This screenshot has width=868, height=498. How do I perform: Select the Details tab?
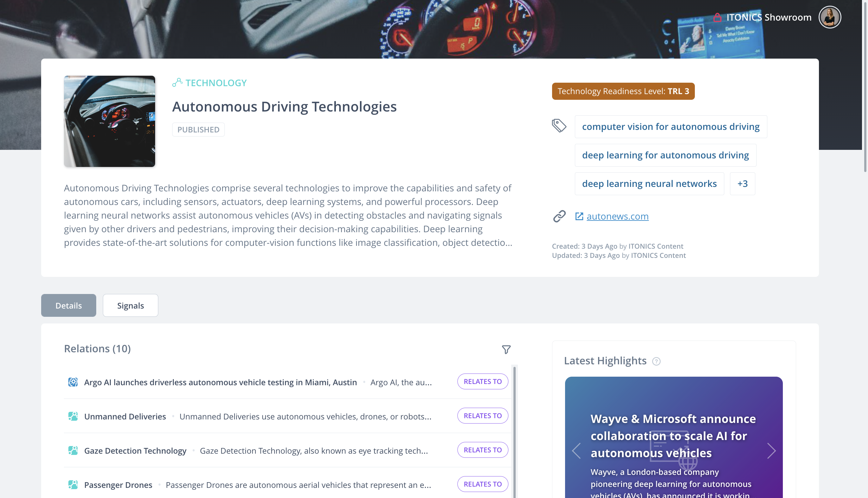point(68,305)
